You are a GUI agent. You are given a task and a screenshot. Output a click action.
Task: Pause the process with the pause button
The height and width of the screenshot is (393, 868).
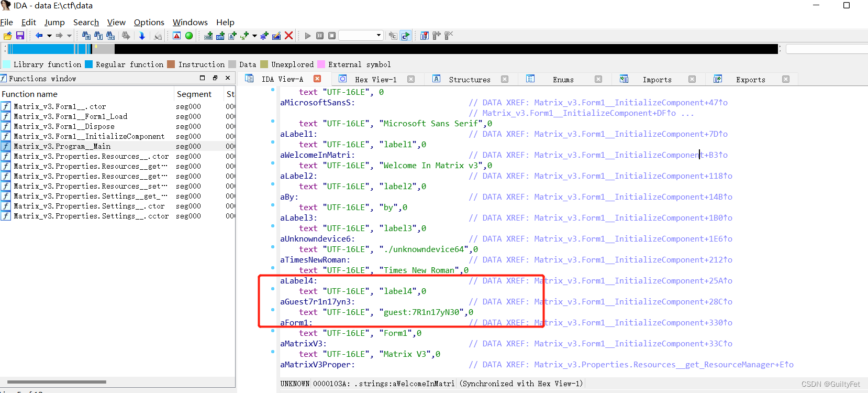pyautogui.click(x=320, y=36)
